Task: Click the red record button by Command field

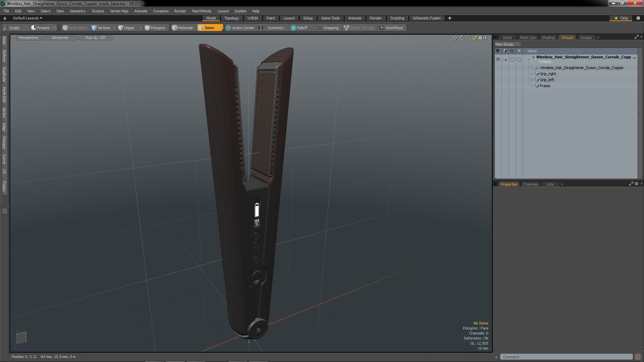Action: tap(638, 357)
